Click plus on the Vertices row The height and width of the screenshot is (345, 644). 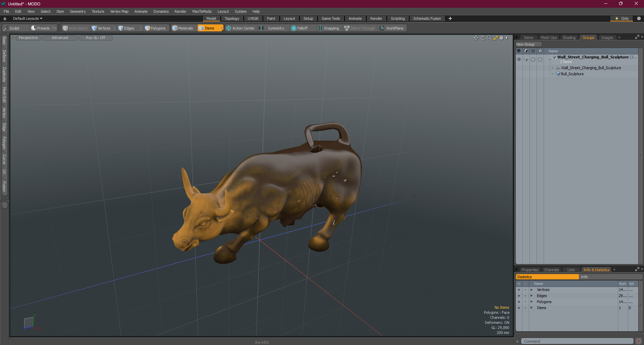519,290
